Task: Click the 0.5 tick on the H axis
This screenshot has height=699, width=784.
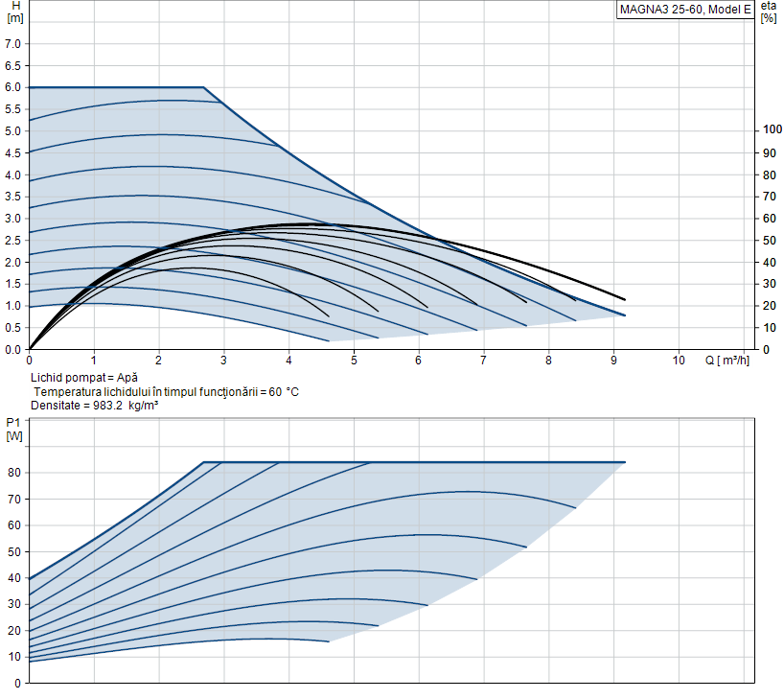Action: point(14,328)
